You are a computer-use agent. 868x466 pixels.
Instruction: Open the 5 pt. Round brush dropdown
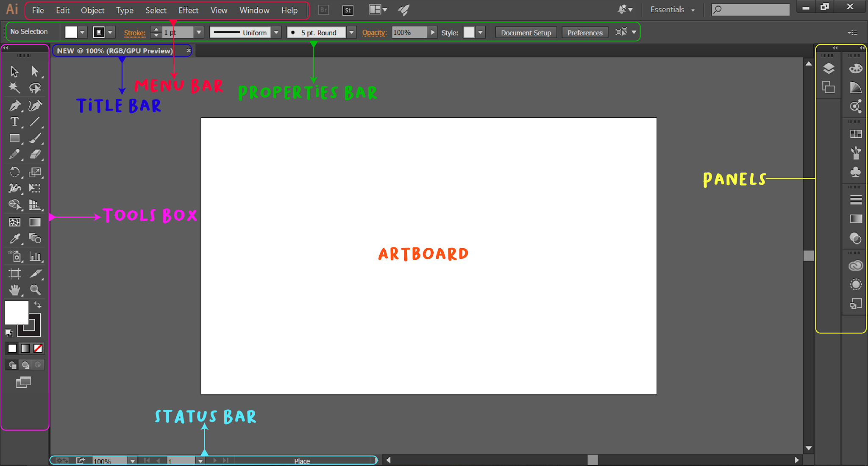click(x=351, y=32)
